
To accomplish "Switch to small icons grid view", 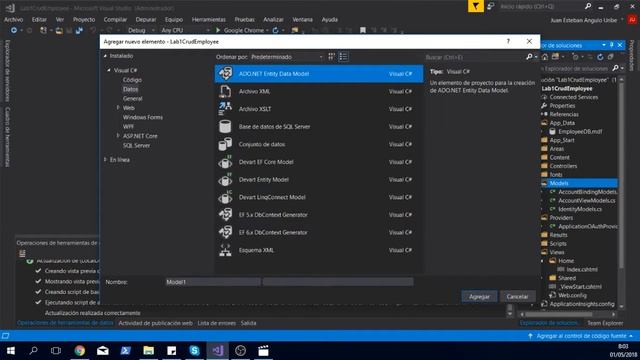I will point(331,57).
